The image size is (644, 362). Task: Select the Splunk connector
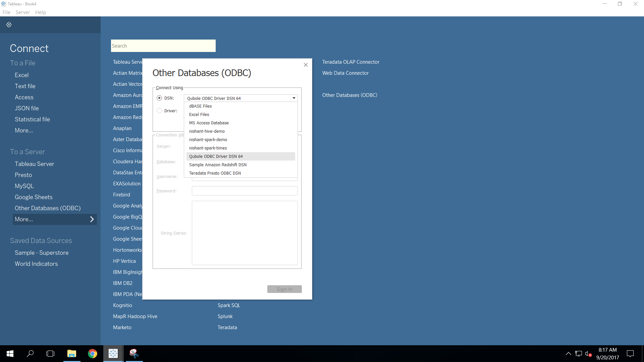coord(225,316)
